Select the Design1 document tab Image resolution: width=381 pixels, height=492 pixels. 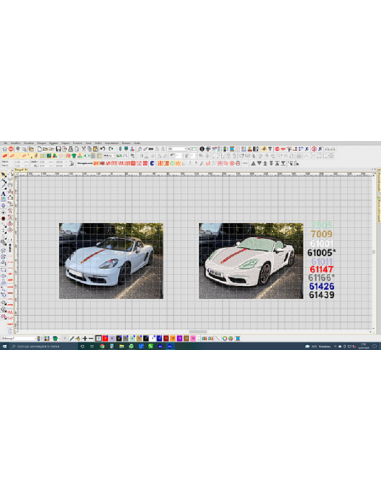[x=20, y=170]
